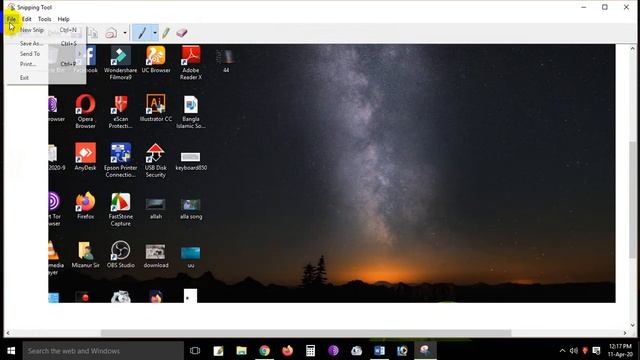This screenshot has width=640, height=360.
Task: Choose Save As... in File menu
Action: (46, 43)
